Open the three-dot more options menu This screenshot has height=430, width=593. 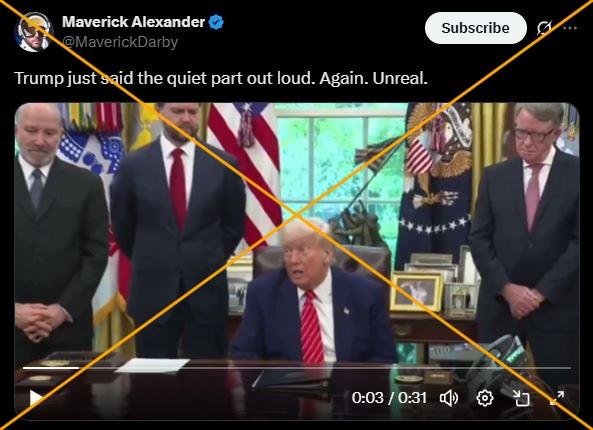point(570,28)
